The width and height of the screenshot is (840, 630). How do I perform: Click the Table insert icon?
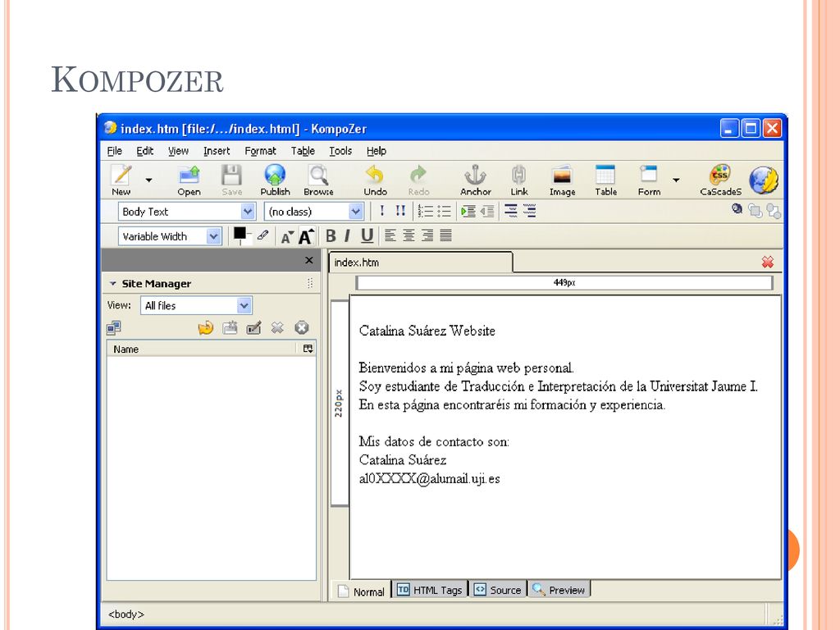605,175
